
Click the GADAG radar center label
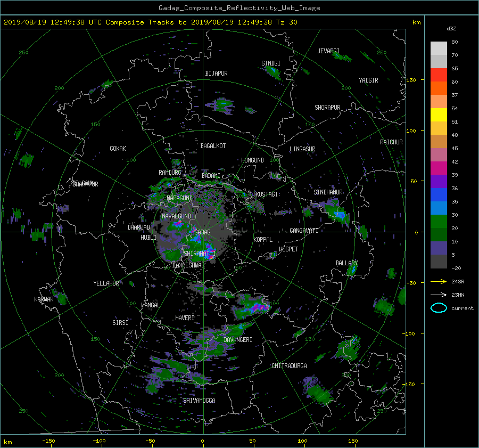(x=203, y=232)
